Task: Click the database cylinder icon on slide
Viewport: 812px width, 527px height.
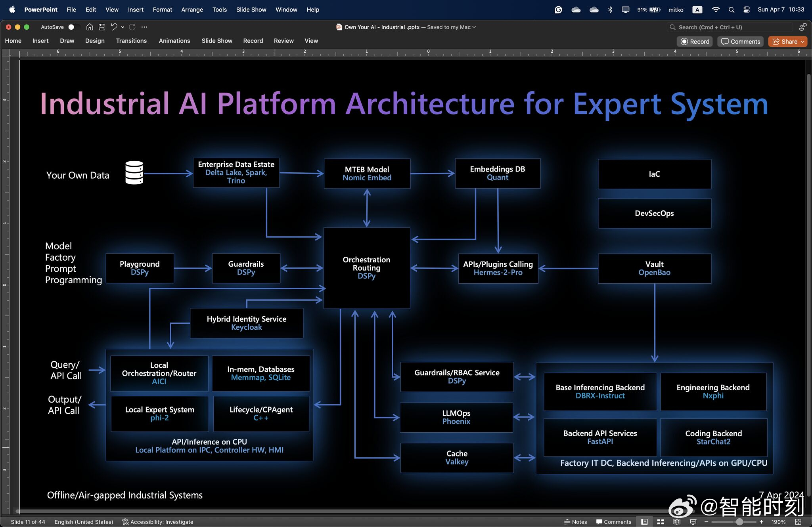Action: [134, 173]
